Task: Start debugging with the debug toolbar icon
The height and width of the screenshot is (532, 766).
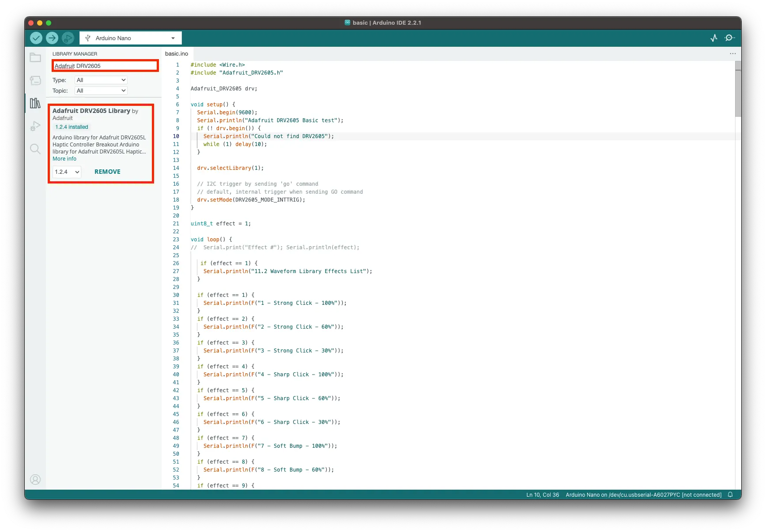Action: (68, 38)
